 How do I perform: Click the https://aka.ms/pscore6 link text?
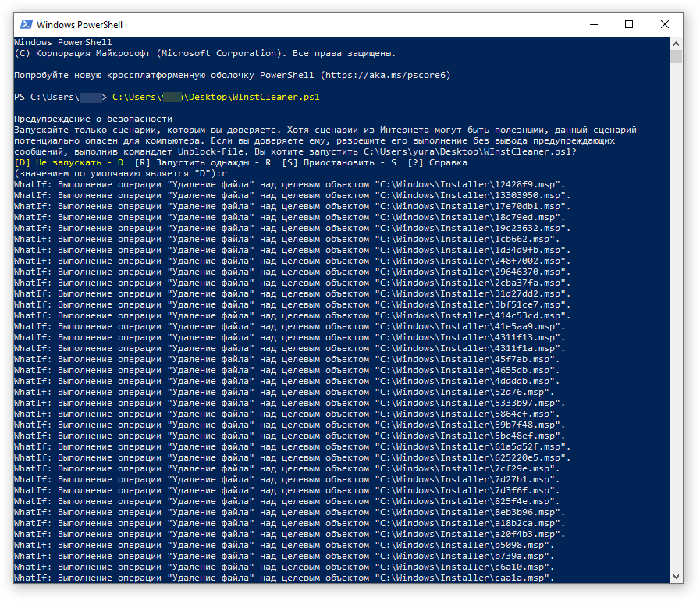point(386,75)
